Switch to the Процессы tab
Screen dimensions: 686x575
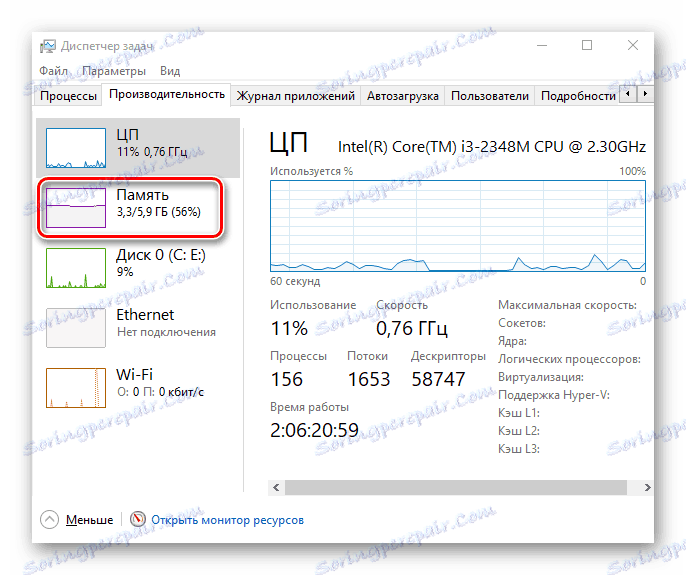tap(68, 96)
